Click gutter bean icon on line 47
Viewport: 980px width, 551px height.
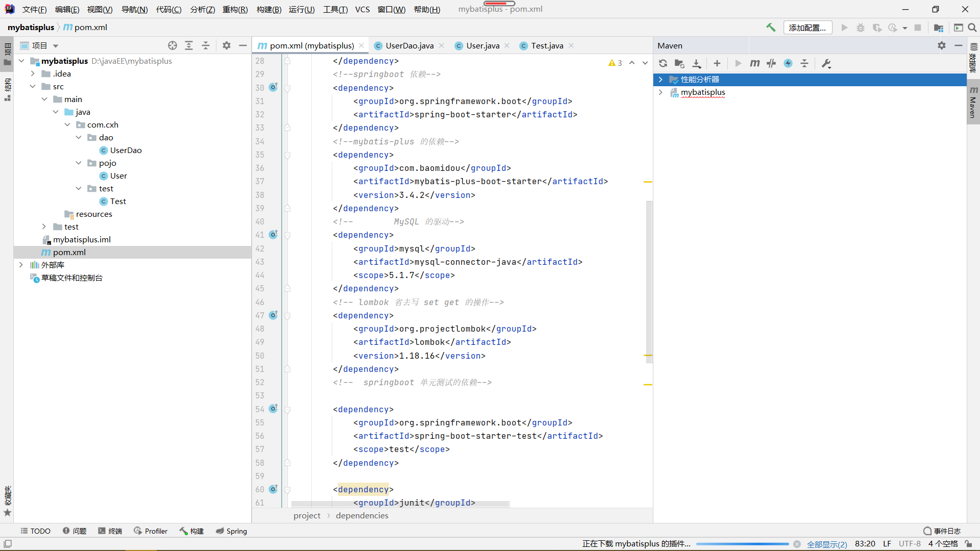(x=274, y=315)
